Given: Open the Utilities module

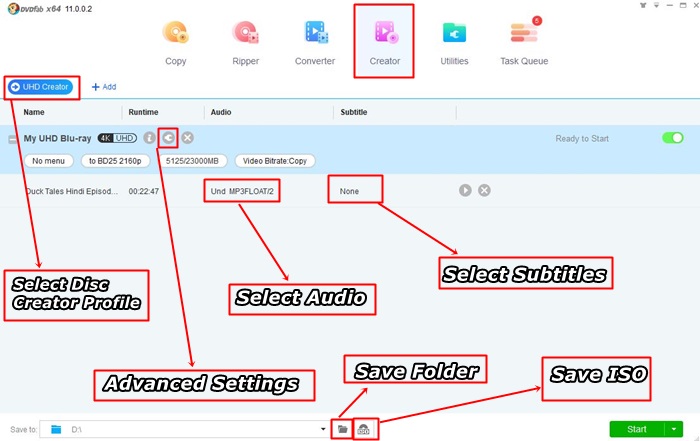Looking at the screenshot, I should (x=454, y=43).
